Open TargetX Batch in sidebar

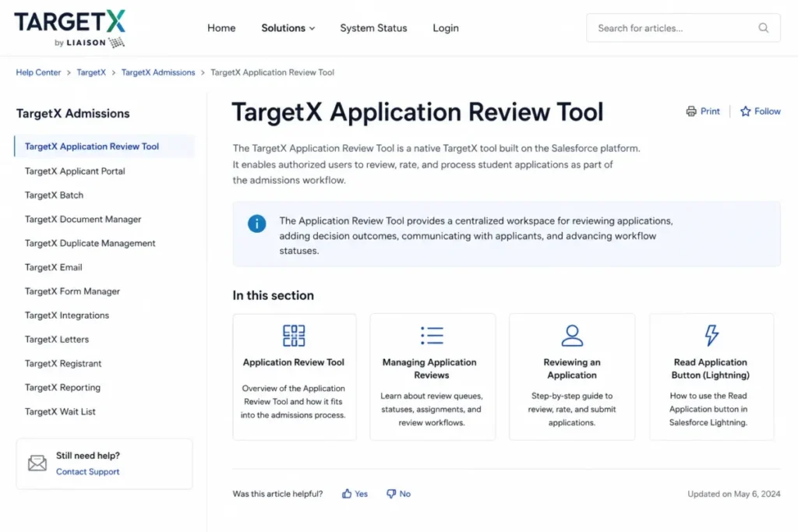tap(54, 195)
